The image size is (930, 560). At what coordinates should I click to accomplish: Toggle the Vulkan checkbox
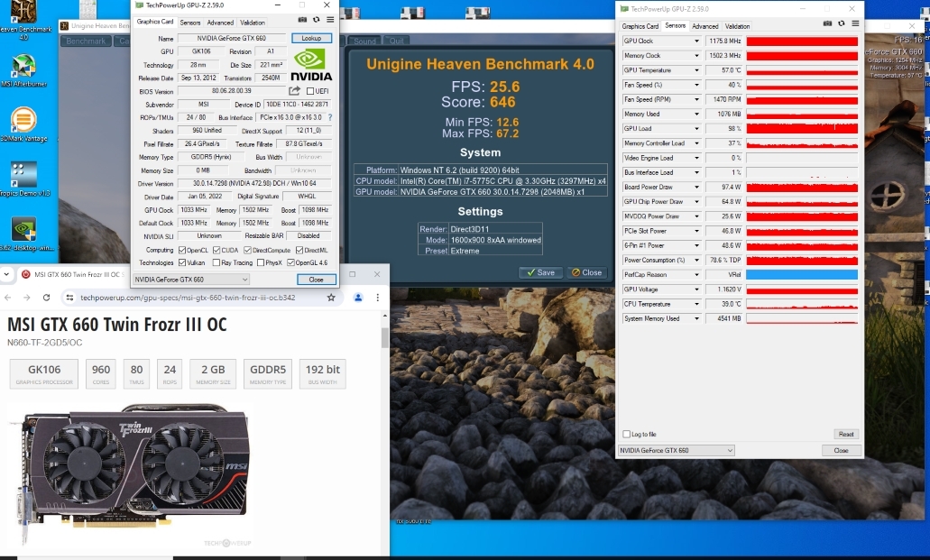(182, 262)
